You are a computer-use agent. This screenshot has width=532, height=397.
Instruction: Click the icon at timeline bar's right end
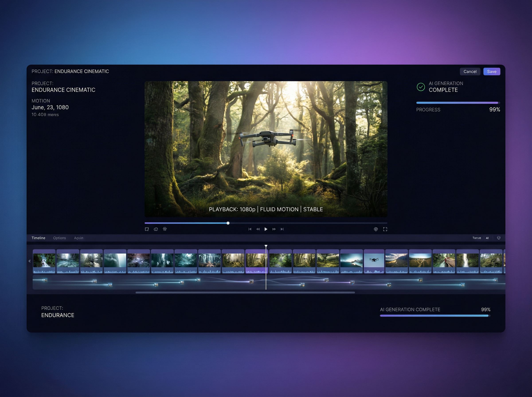click(x=499, y=238)
